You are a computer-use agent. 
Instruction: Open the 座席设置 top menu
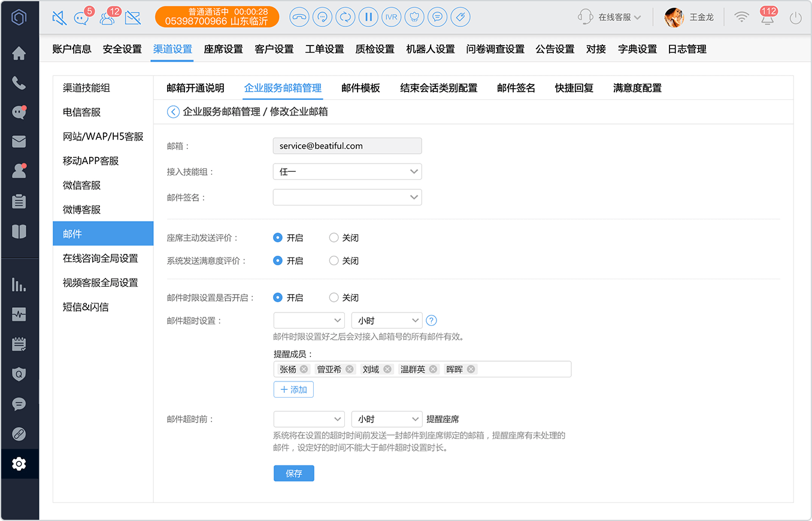tap(223, 49)
